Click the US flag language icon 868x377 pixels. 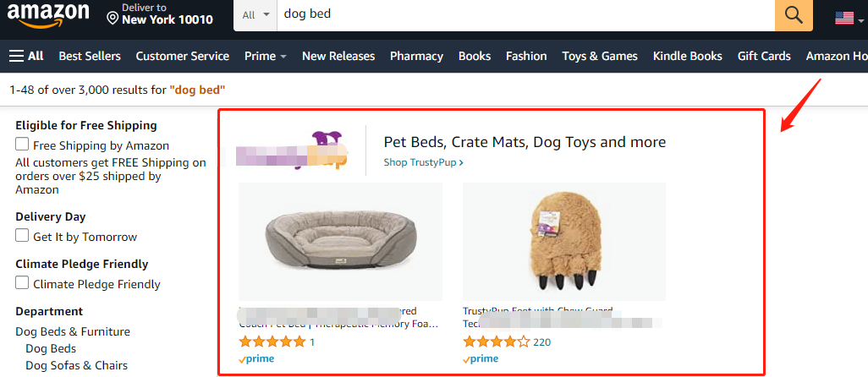[844, 18]
